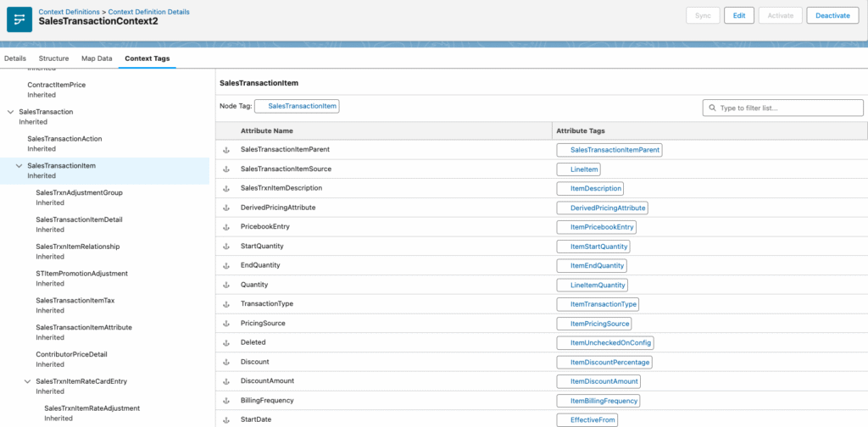This screenshot has height=427, width=868.
Task: Click the LineItemQuantity attribute tag
Action: (x=598, y=285)
